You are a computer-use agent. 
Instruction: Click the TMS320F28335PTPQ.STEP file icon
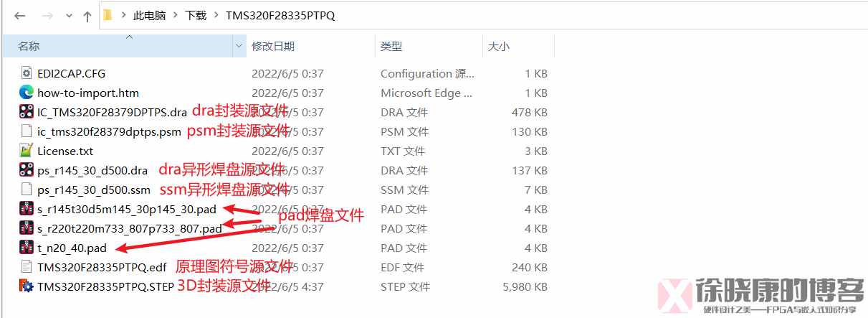(x=27, y=286)
